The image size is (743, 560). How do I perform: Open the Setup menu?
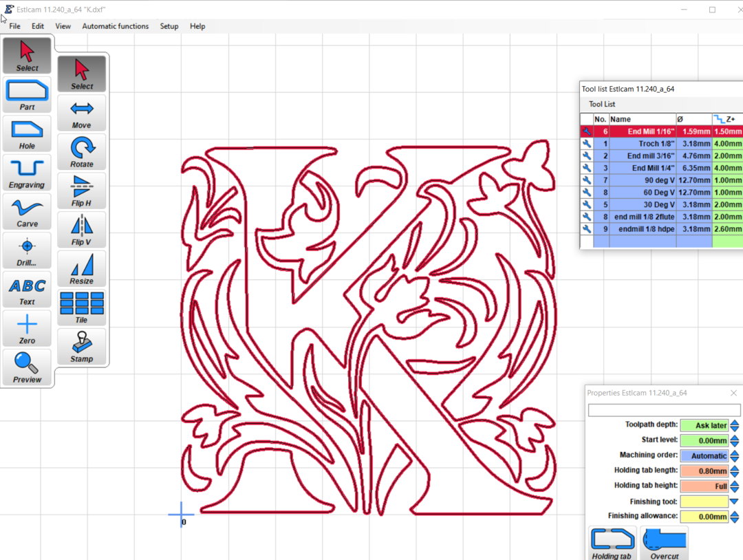[169, 26]
